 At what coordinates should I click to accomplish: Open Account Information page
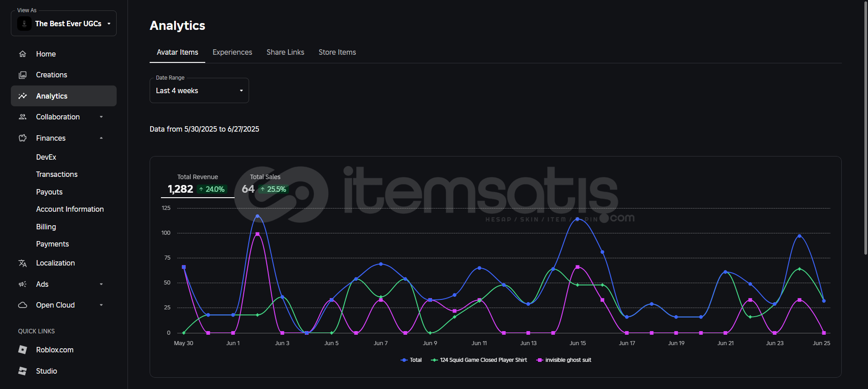[x=70, y=209]
